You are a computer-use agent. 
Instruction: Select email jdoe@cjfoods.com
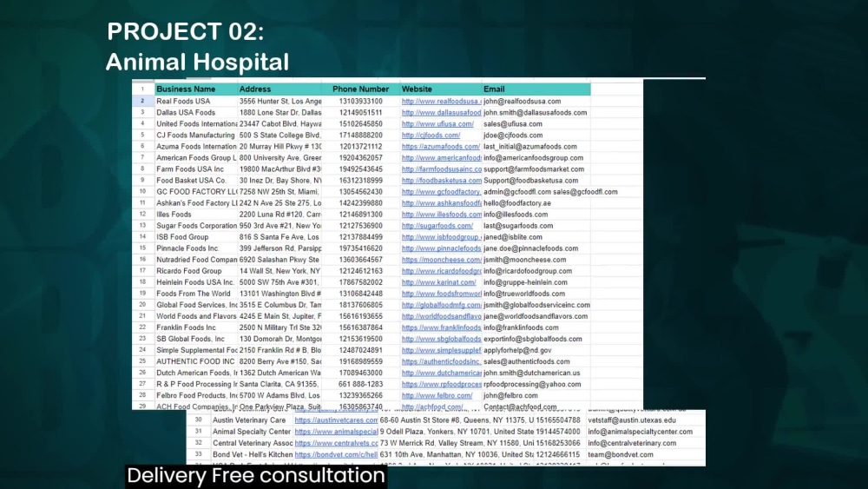coord(513,135)
